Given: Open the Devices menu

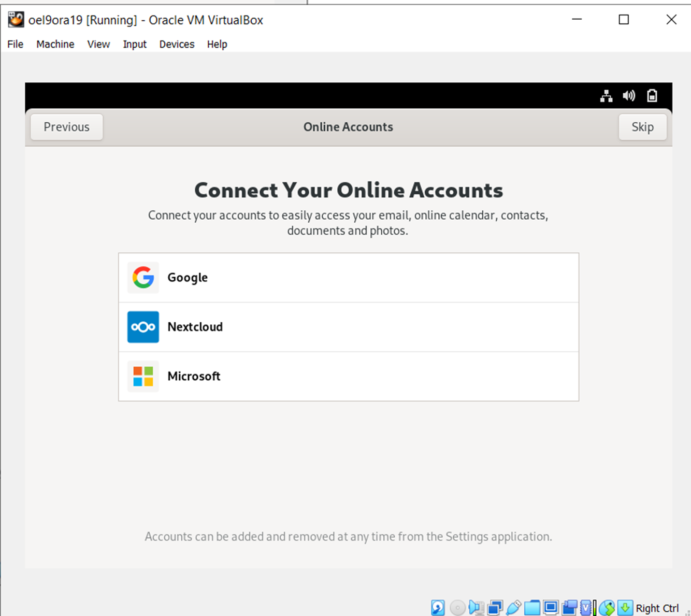Looking at the screenshot, I should pyautogui.click(x=177, y=44).
